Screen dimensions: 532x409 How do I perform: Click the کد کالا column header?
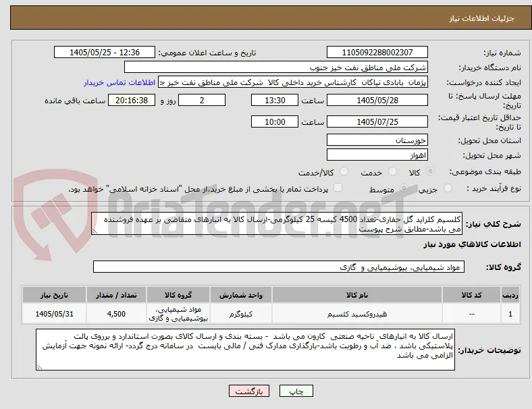pyautogui.click(x=472, y=295)
